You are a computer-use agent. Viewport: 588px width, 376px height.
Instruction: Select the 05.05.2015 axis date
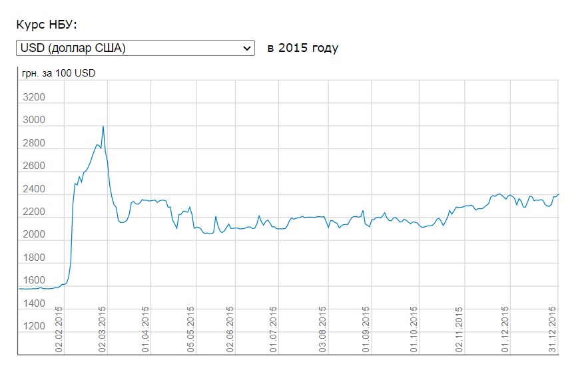point(191,329)
